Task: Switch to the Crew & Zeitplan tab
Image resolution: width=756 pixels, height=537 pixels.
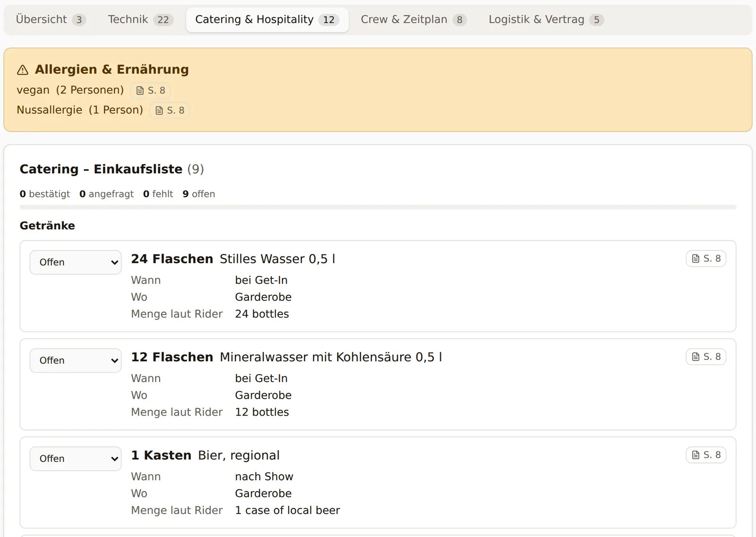Action: click(413, 19)
